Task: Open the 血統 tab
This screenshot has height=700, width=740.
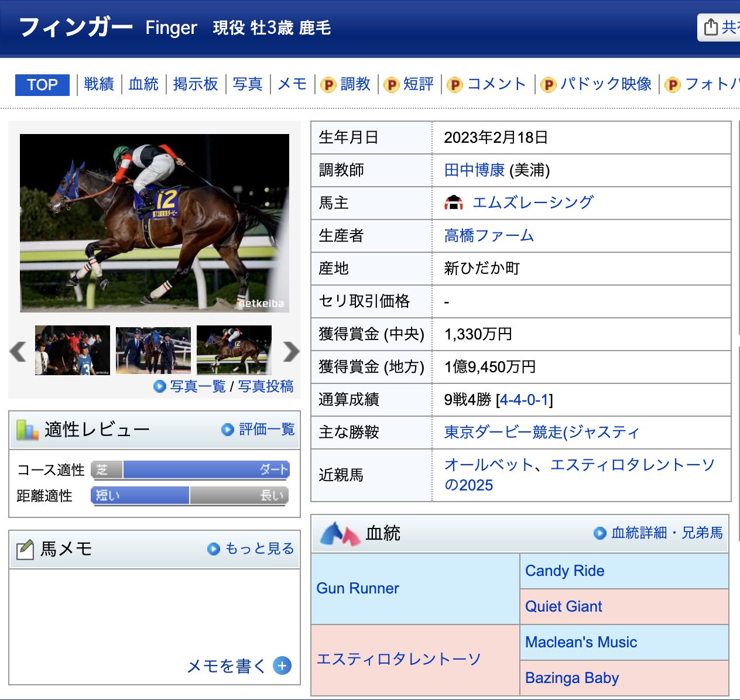Action: 143,84
